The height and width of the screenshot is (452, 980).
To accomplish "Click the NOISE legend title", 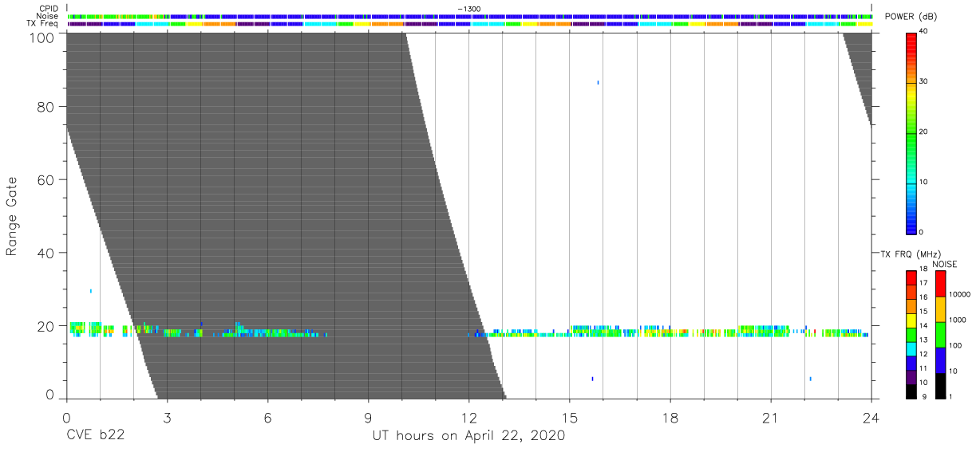I will 945,264.
